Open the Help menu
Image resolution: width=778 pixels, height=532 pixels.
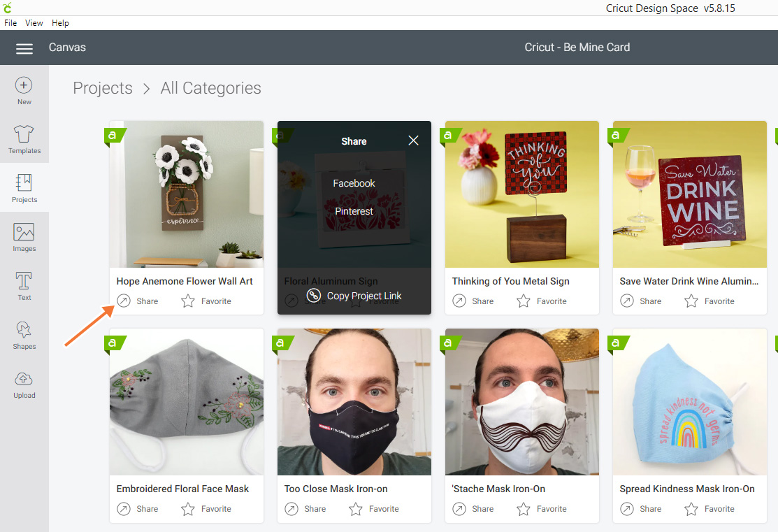click(x=60, y=23)
